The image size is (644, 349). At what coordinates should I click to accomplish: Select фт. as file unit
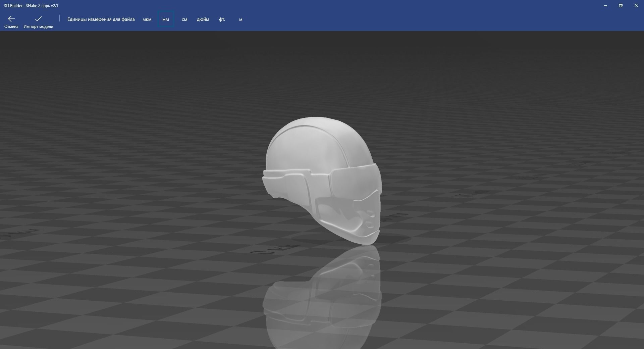pos(222,19)
